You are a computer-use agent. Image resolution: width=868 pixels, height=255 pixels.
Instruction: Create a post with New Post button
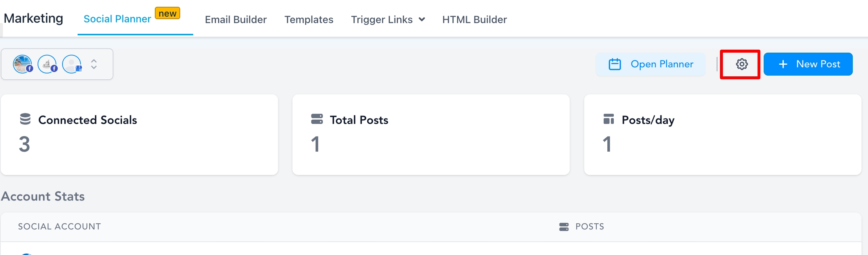[x=808, y=64]
